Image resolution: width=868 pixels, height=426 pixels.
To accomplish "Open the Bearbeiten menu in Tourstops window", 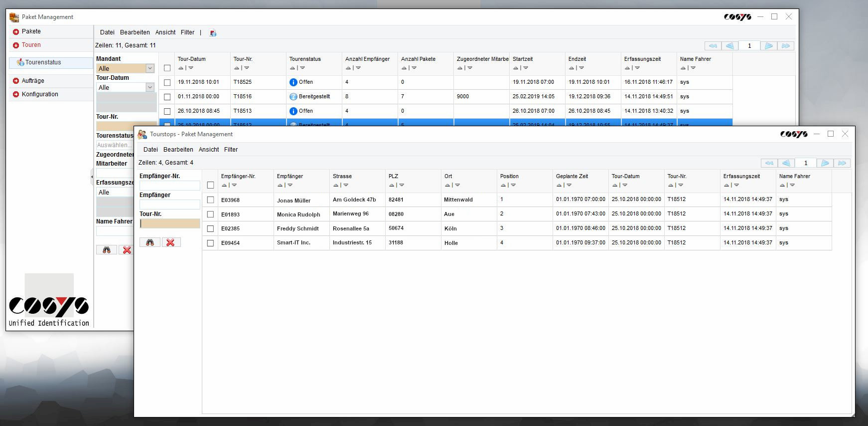I will 178,150.
